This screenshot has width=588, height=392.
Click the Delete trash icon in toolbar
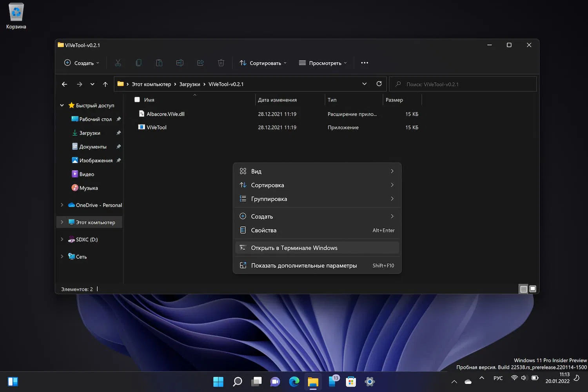[221, 63]
